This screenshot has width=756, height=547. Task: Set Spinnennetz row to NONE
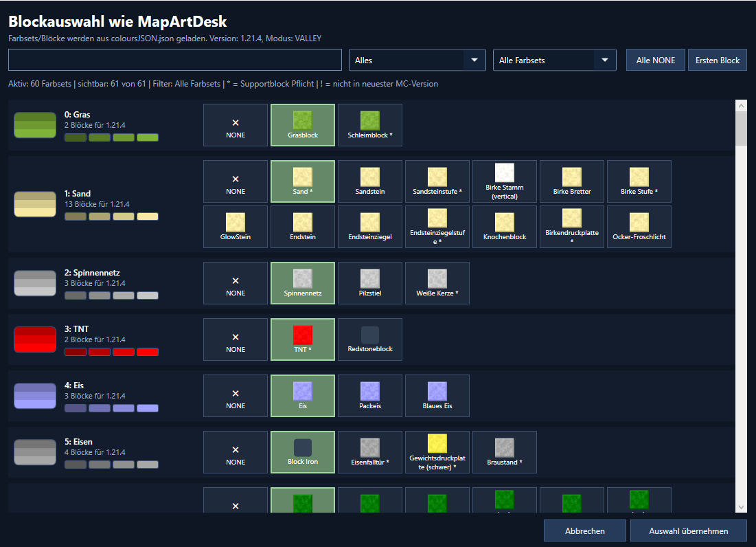pyautogui.click(x=236, y=283)
